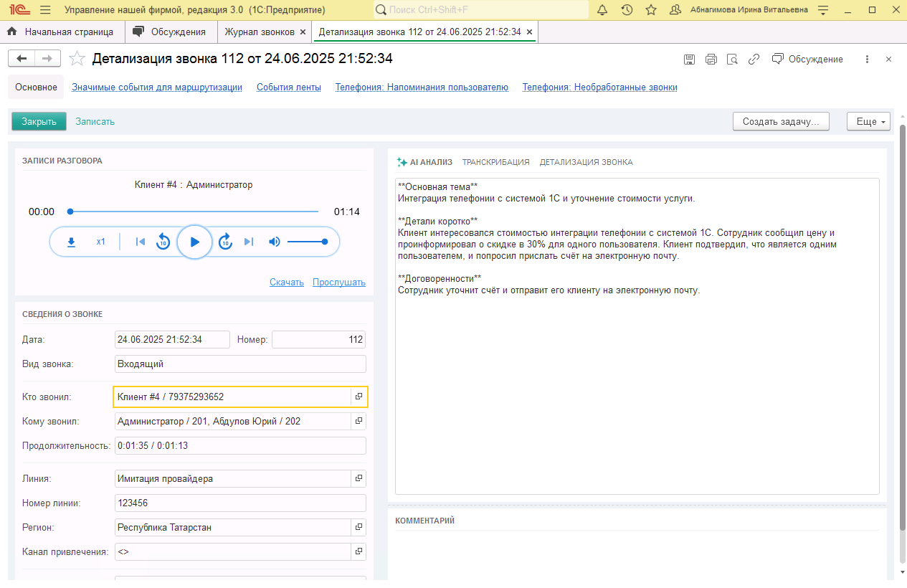Image resolution: width=907 pixels, height=588 pixels.
Task: Click the Скачать link
Action: tap(286, 282)
